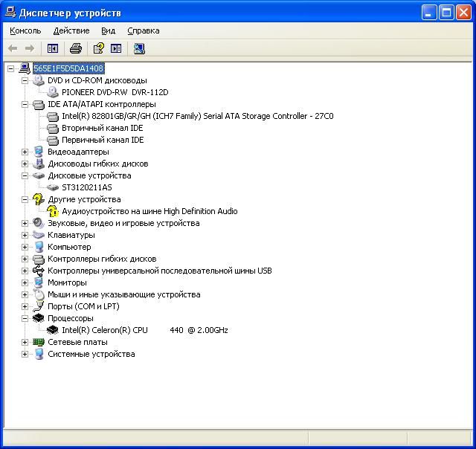
Task: Collapse the root node 565E1F5D5DA1408
Action: [x=10, y=68]
